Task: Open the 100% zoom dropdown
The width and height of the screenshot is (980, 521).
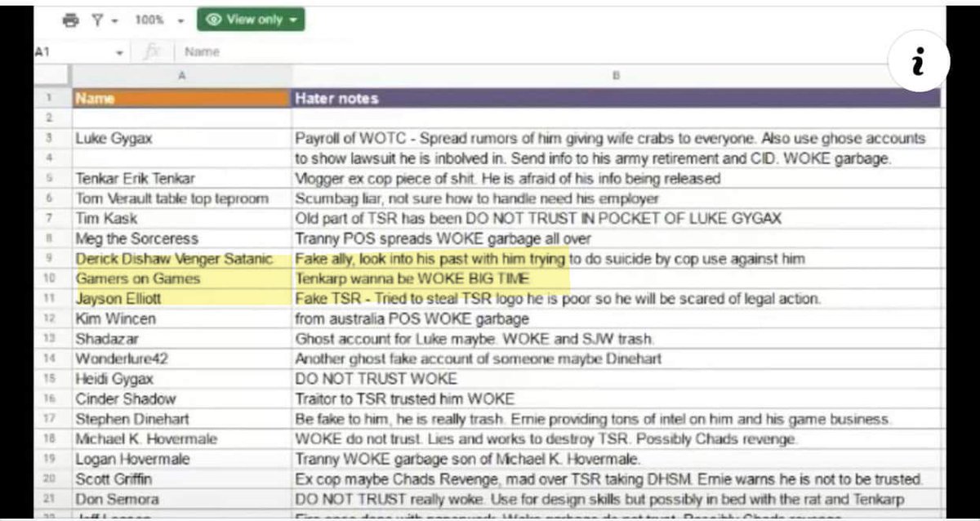Action: [159, 20]
